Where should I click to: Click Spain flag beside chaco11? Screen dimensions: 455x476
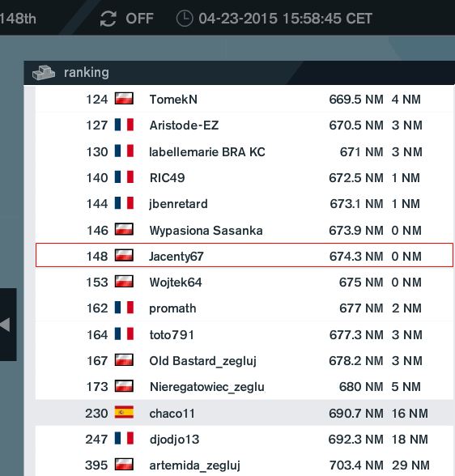pos(124,413)
